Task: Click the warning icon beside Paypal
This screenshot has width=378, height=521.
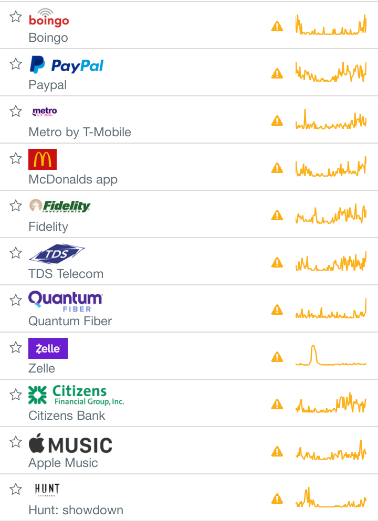Action: click(x=277, y=73)
